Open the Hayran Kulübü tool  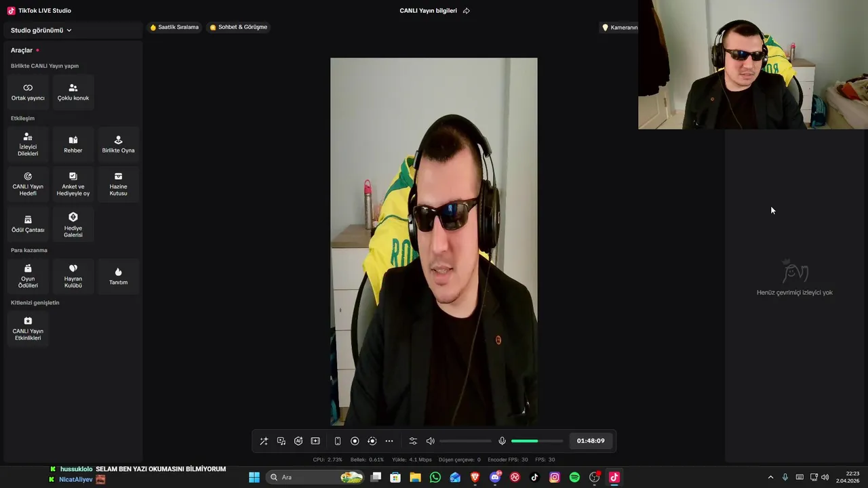tap(73, 277)
